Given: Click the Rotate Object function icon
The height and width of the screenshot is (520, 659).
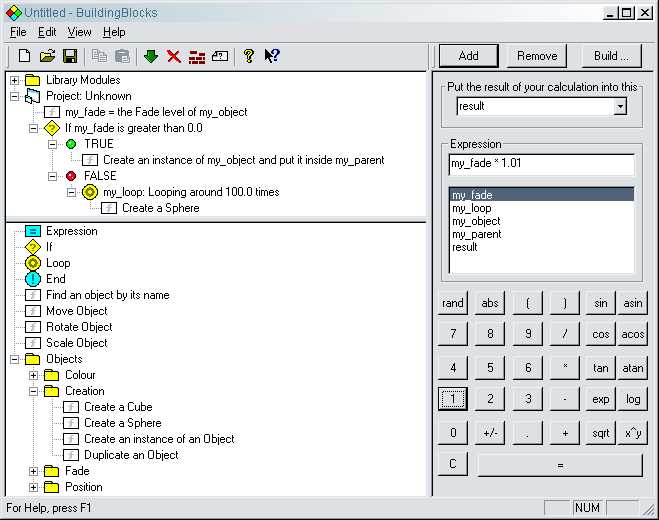Looking at the screenshot, I should tap(33, 327).
